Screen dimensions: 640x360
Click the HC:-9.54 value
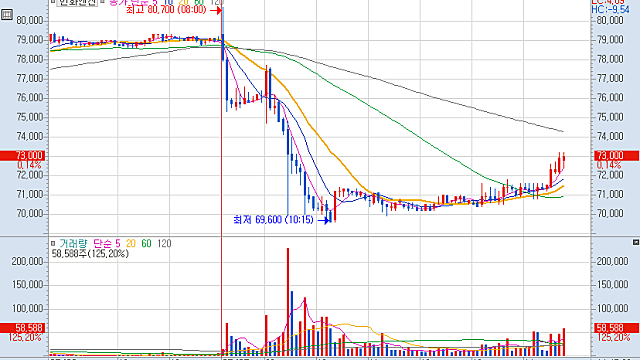[x=611, y=9]
